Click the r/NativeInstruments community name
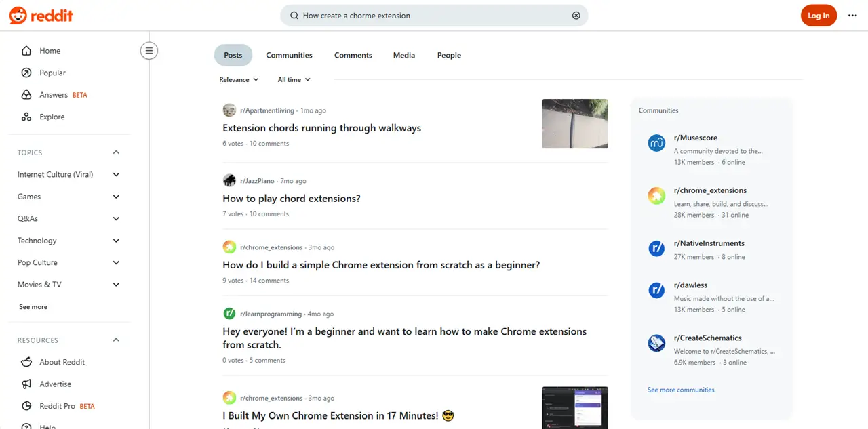This screenshot has height=429, width=868. (x=709, y=243)
